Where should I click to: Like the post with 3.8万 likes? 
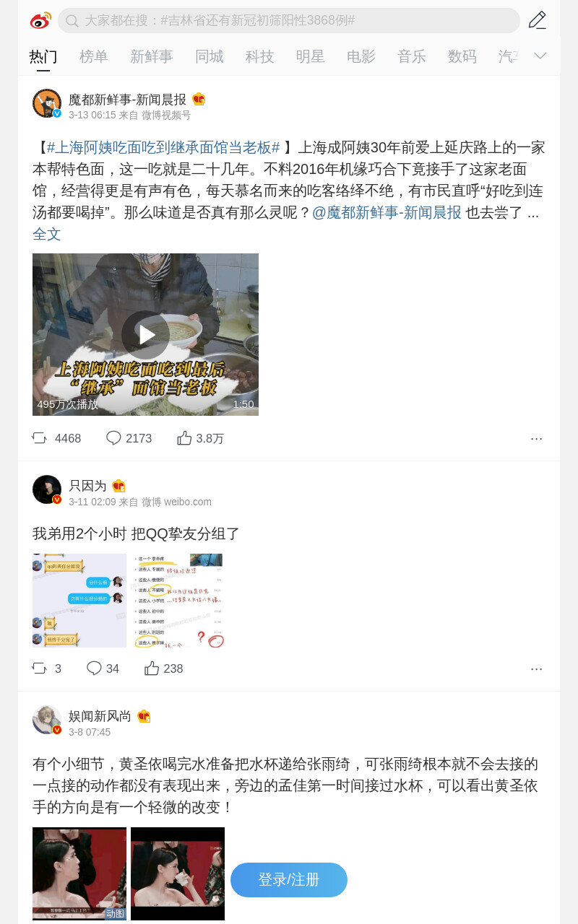[x=200, y=438]
